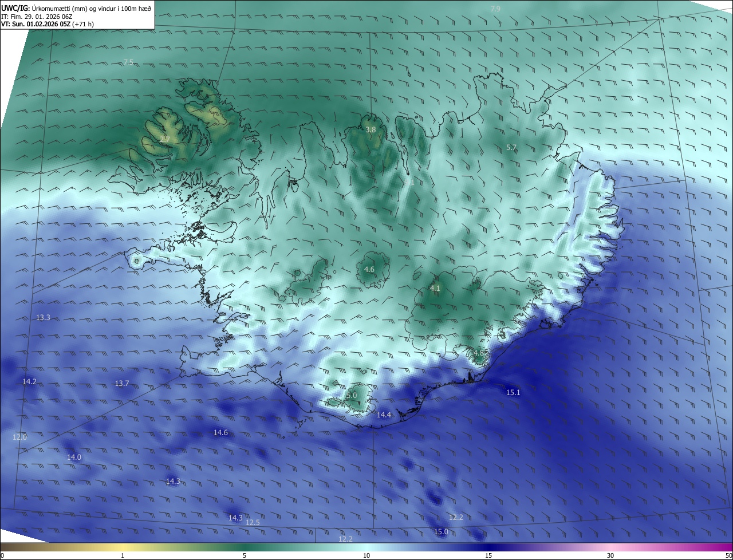This screenshot has width=733, height=560.
Task: Click the 5.0 value on the southern glacier
Action: pos(352,396)
